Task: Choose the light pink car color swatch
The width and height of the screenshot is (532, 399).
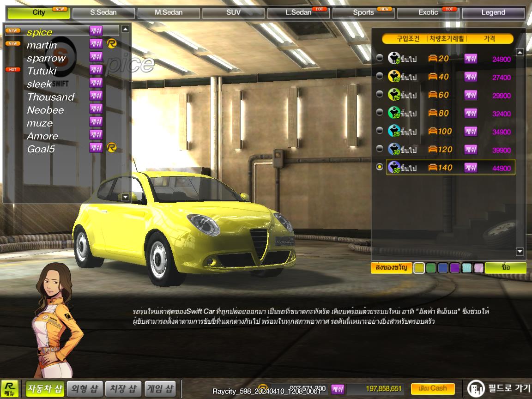Action: click(x=479, y=268)
